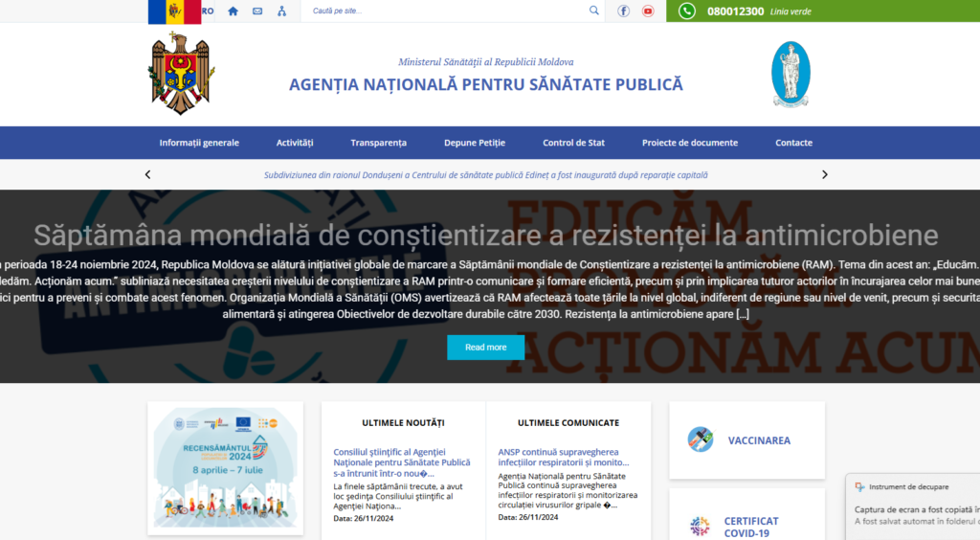980x540 pixels.
Task: Open the Activități menu
Action: (295, 143)
